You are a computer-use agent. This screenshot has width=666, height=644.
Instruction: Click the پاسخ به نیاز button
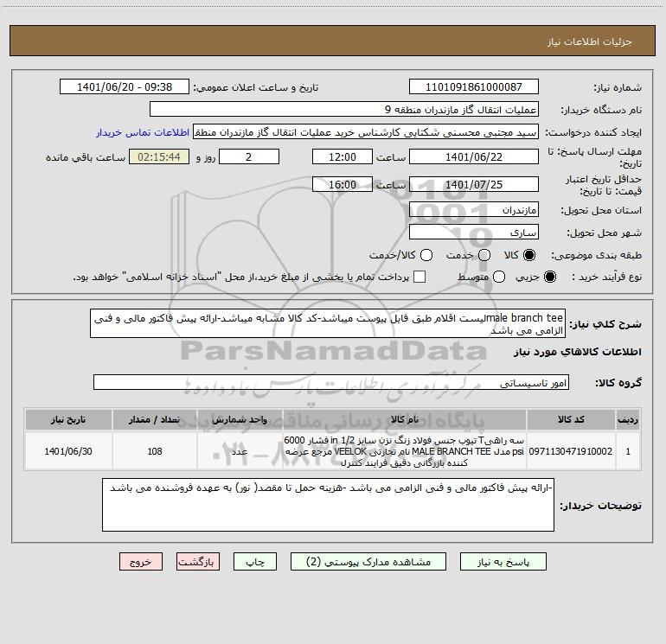503,562
